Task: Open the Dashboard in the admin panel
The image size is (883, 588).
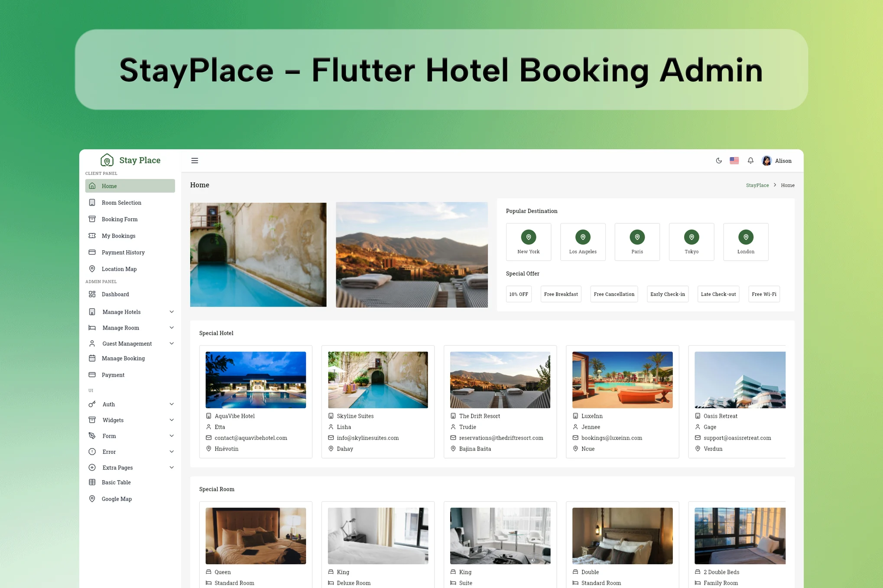Action: [x=115, y=294]
